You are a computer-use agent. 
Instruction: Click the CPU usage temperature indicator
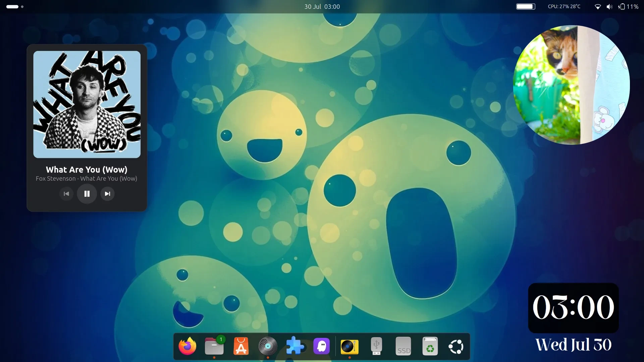point(564,7)
